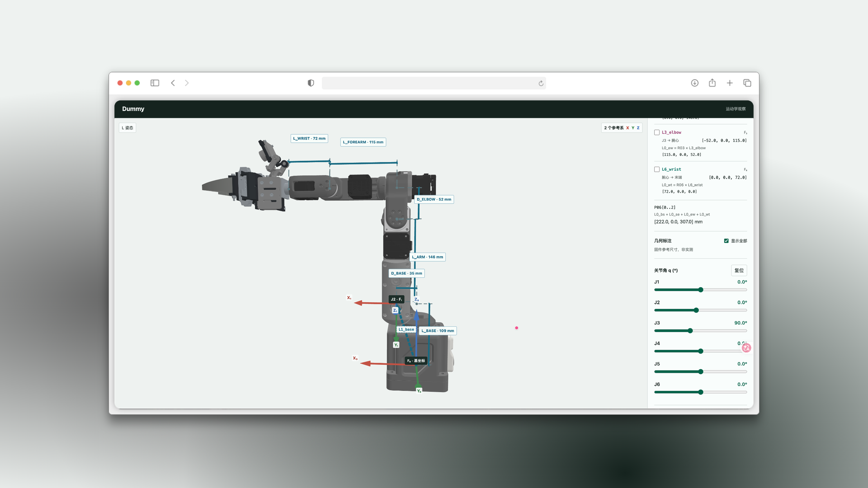This screenshot has height=488, width=868.
Task: Adjust the J2 joint angle slider
Action: (x=701, y=310)
